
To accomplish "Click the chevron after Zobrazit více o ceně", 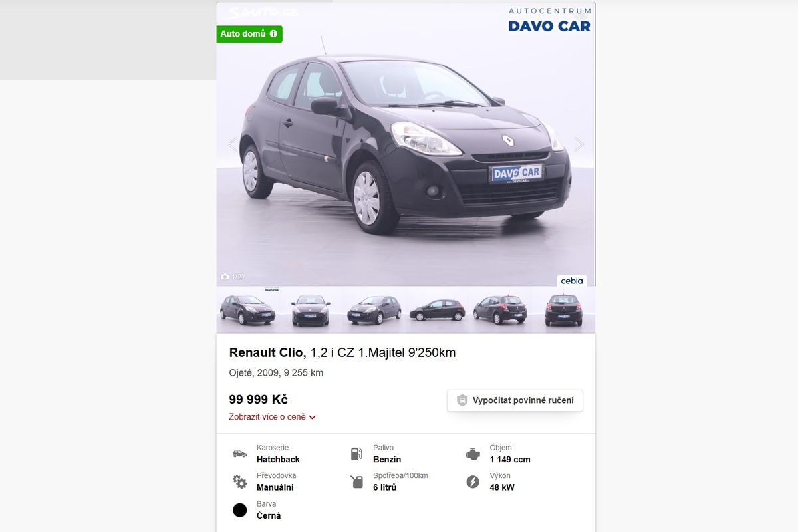I will pyautogui.click(x=313, y=418).
